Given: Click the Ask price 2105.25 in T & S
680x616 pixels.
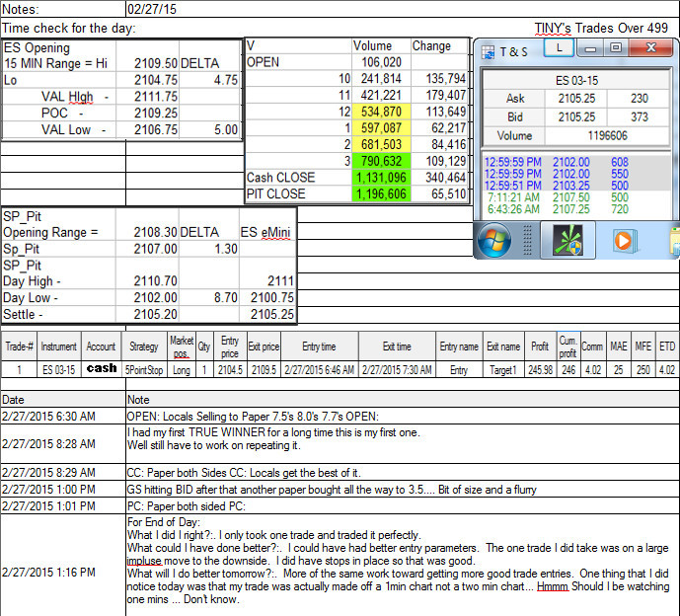Looking at the screenshot, I should coord(576,99).
